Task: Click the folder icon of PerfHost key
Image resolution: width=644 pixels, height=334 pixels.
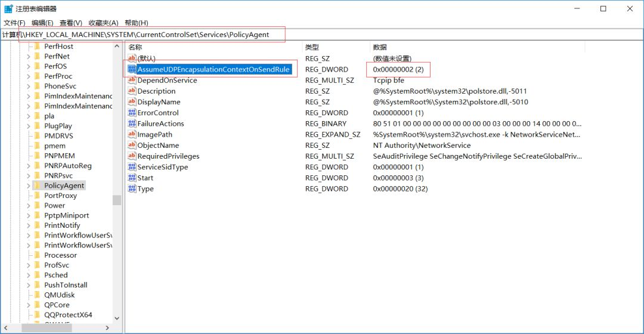Action: (37, 47)
